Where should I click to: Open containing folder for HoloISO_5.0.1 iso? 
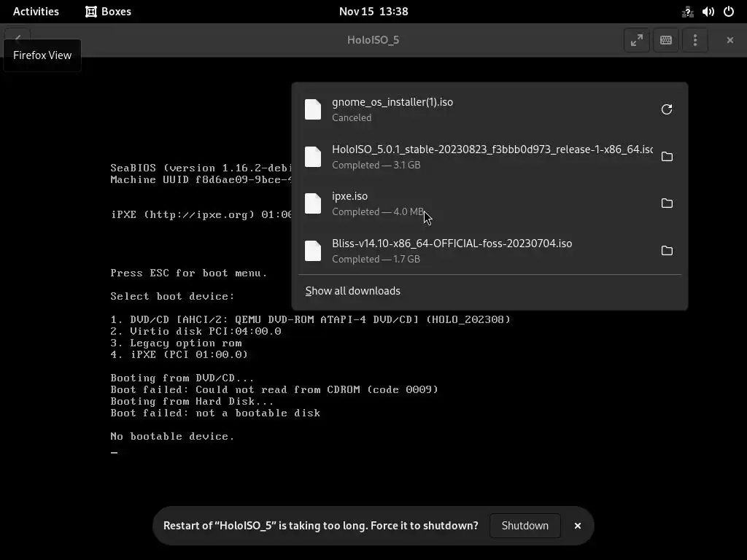click(667, 157)
